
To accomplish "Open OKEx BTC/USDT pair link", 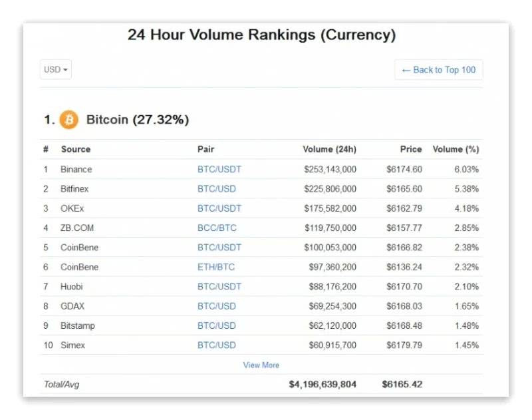I will [x=219, y=208].
